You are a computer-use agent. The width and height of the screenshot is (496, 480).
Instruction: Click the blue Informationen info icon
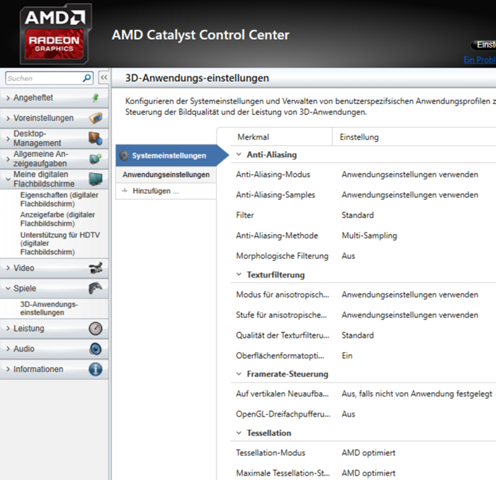click(x=95, y=369)
